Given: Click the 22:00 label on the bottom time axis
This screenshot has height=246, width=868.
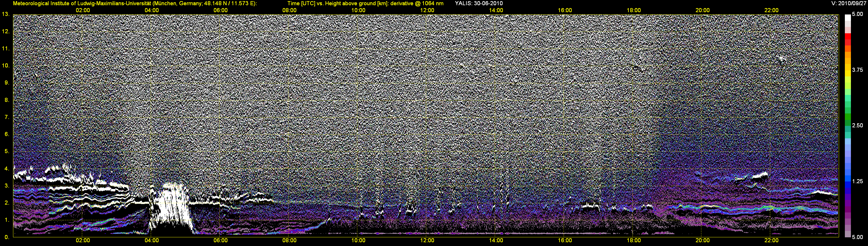Looking at the screenshot, I should click(x=771, y=241).
